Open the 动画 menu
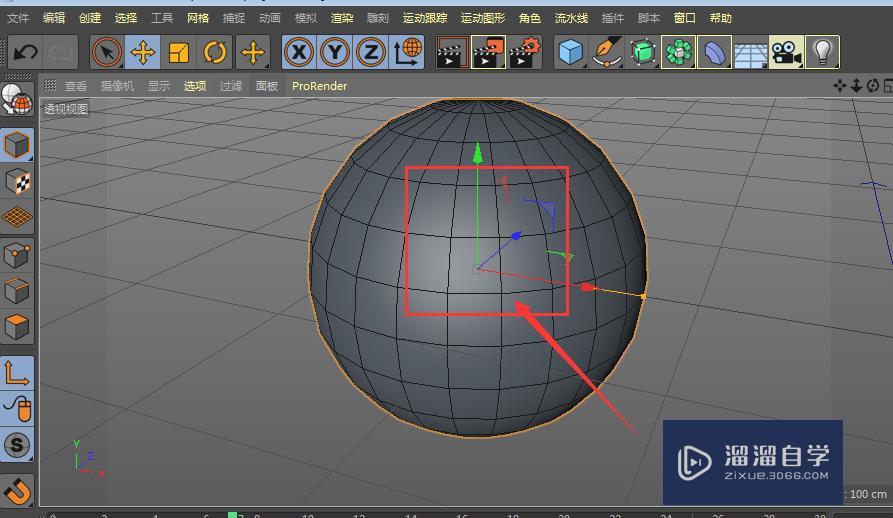 point(270,18)
